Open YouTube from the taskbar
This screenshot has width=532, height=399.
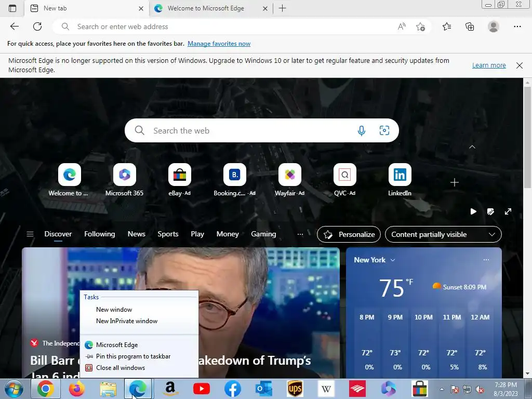(202, 389)
